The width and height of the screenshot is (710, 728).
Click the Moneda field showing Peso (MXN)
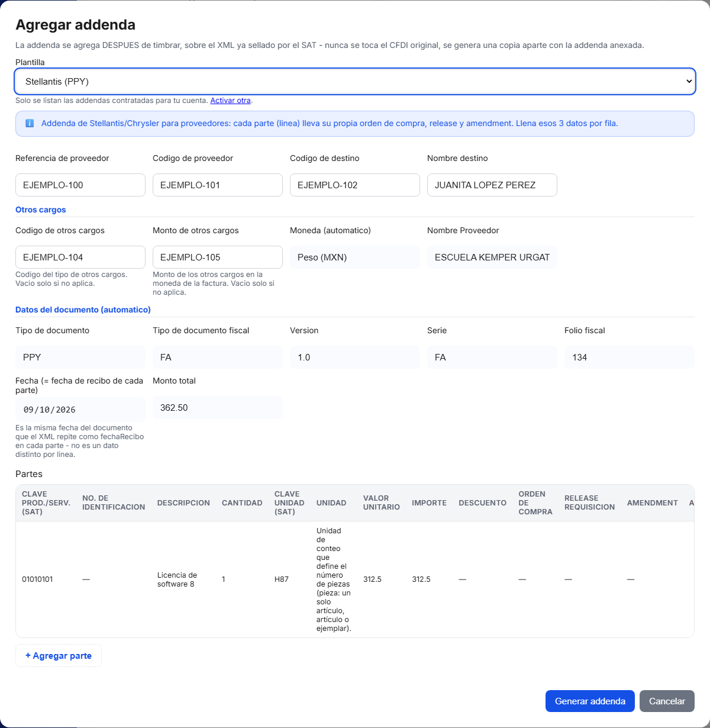[355, 257]
